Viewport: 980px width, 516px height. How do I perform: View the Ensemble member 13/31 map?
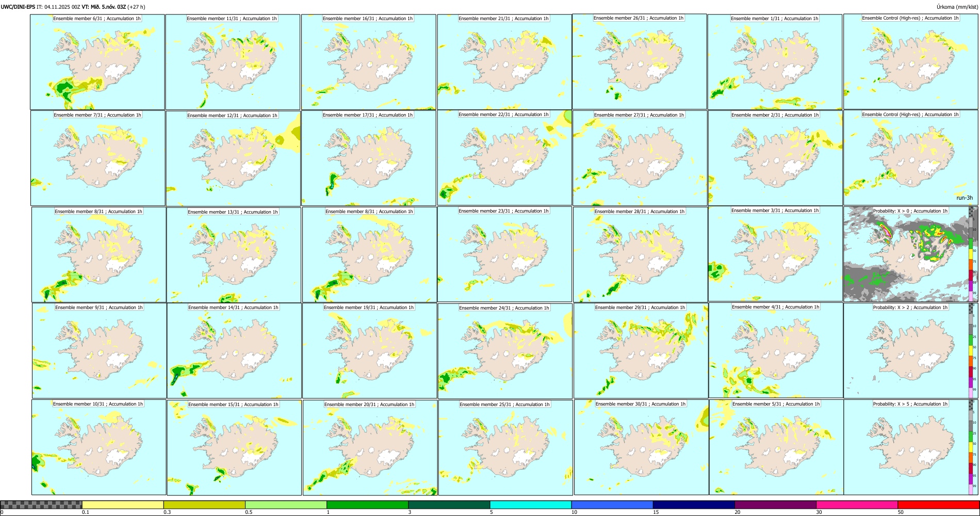[x=234, y=255]
